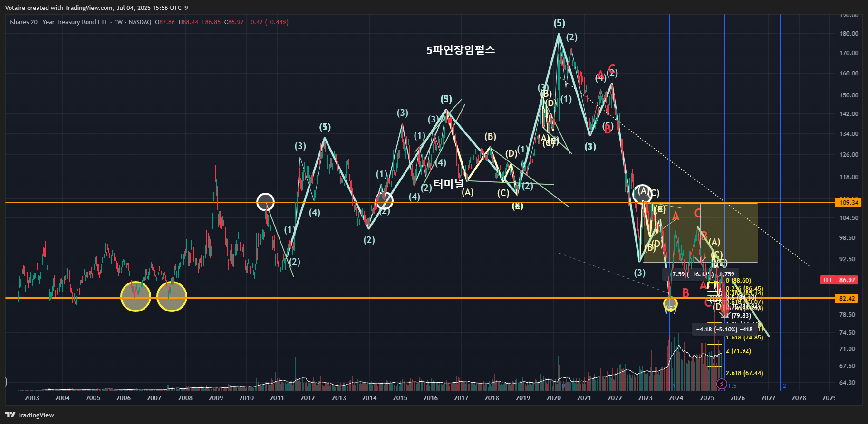
Task: Click the white circle at the 2023 (A) peak
Action: [x=643, y=194]
